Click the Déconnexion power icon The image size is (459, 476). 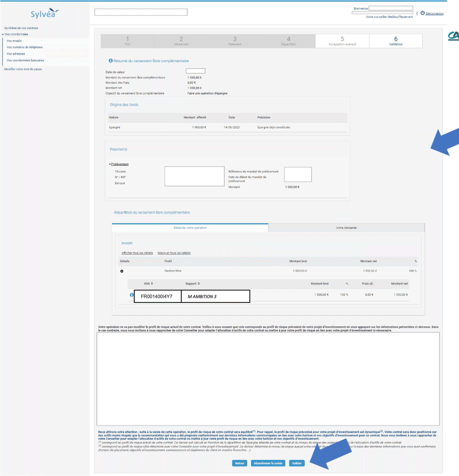pos(422,13)
